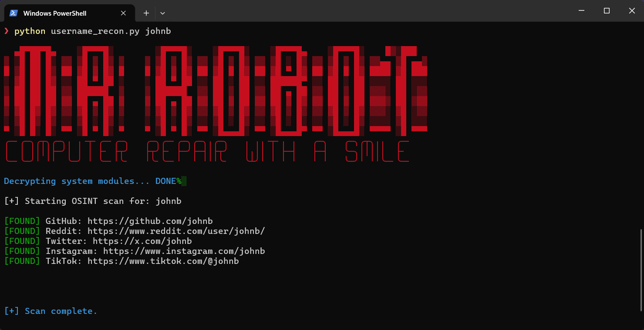644x330 pixels.
Task: Click '[+] Starting OSINT scan for: johnb'
Action: pos(93,201)
